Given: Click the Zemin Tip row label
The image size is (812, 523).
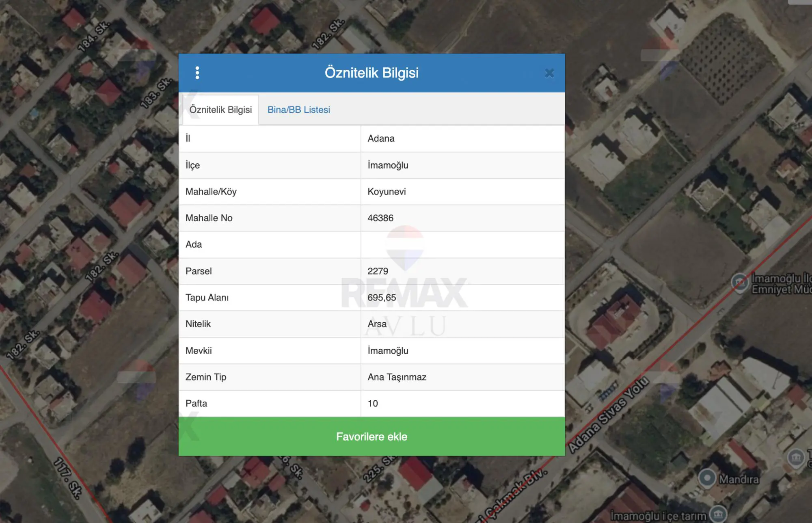Looking at the screenshot, I should tap(206, 377).
